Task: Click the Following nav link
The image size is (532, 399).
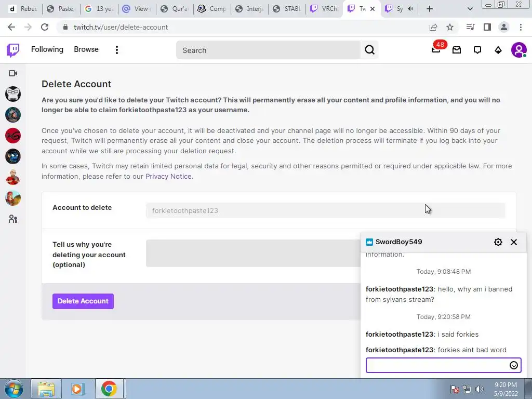Action: [47, 49]
